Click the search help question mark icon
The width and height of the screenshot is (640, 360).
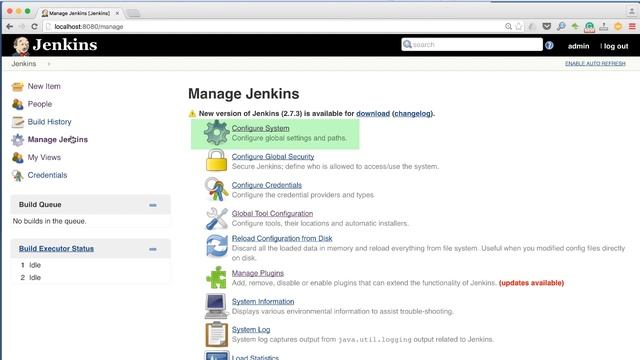point(549,45)
